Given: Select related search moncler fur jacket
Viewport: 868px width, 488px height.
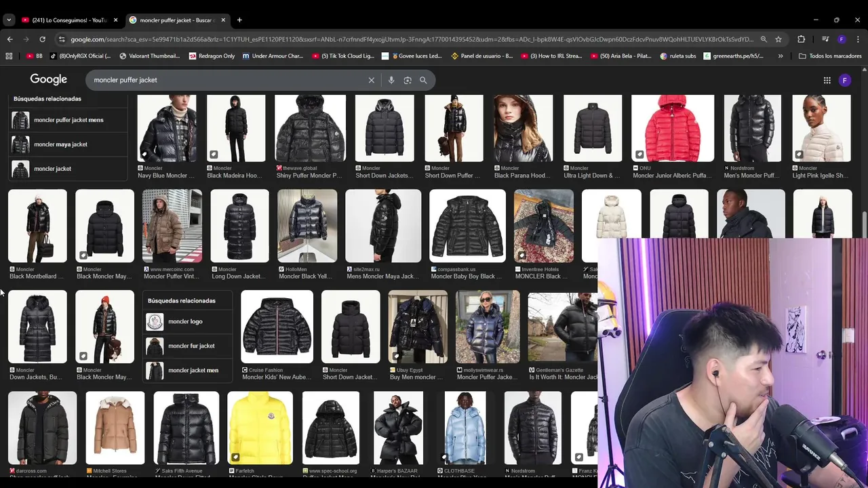Looking at the screenshot, I should 188,346.
